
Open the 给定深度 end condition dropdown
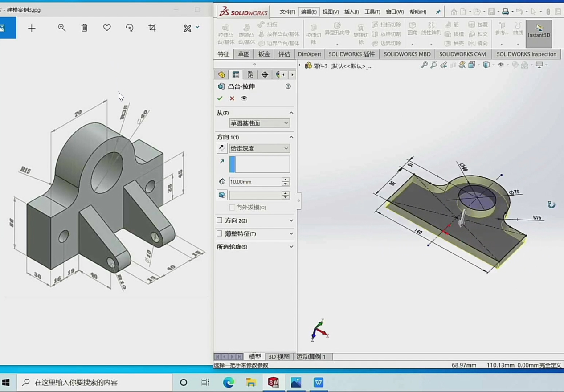point(259,148)
